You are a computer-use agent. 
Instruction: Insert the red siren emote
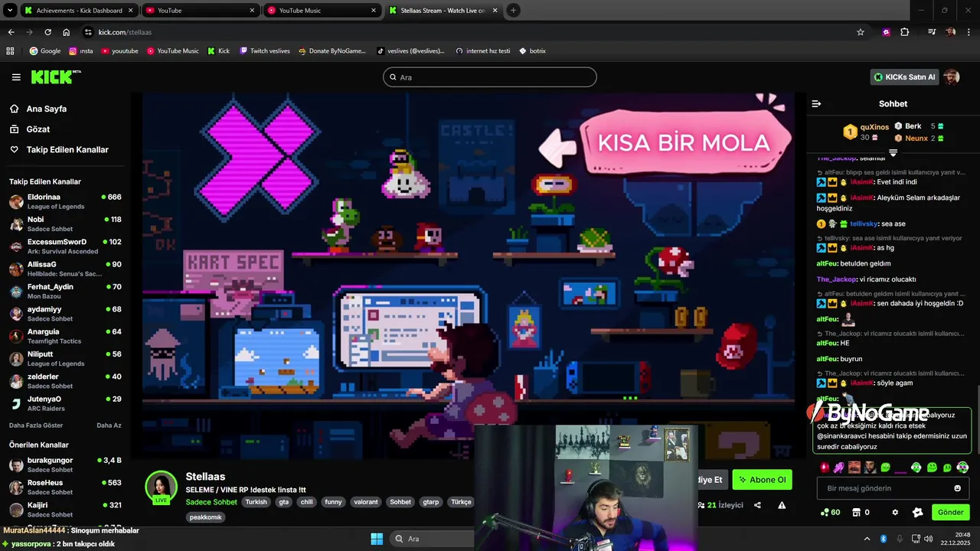tap(825, 467)
